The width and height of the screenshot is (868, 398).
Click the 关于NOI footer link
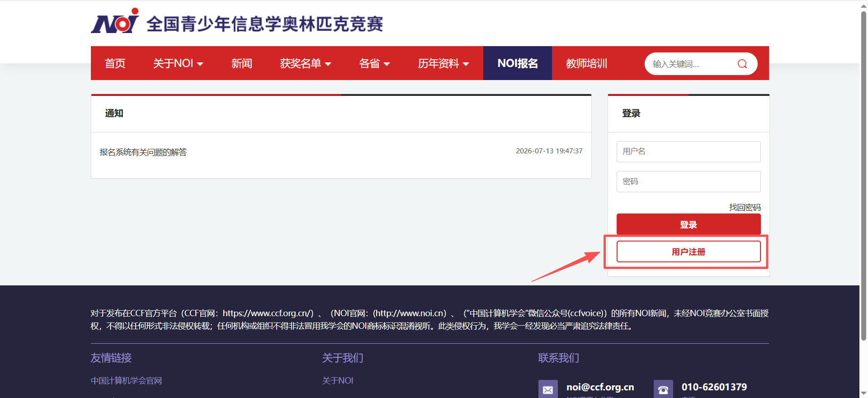(338, 381)
